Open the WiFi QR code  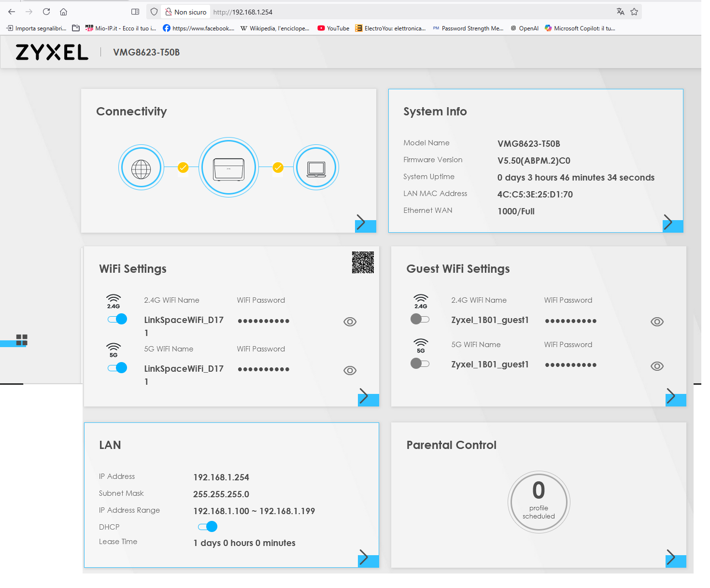point(363,262)
